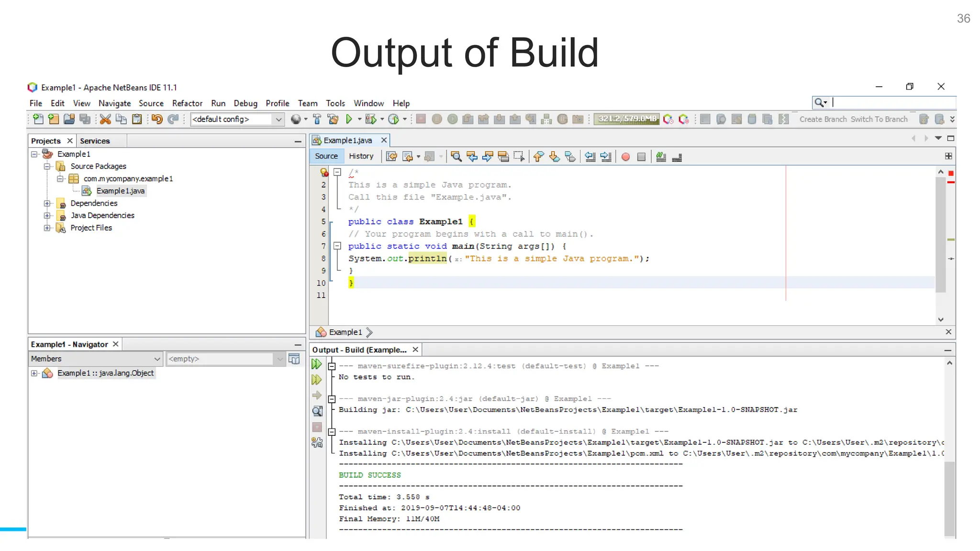980x551 pixels.
Task: Click the search field in top right
Action: [x=893, y=102]
